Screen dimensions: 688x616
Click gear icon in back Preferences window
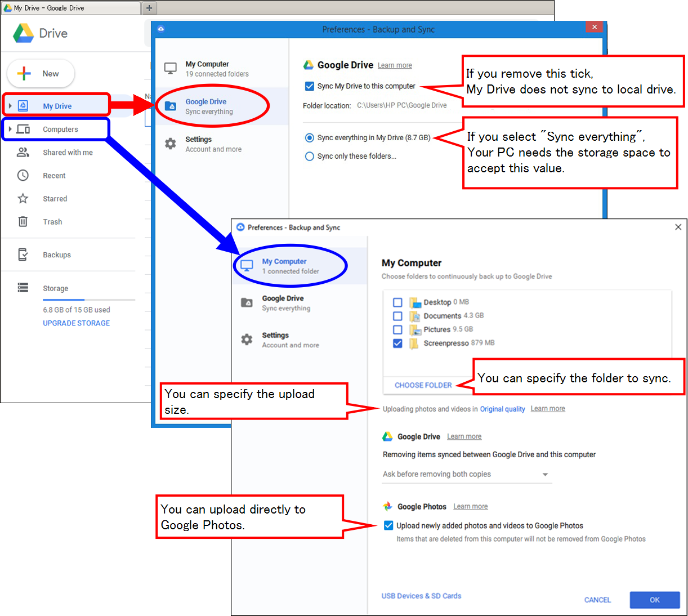tap(170, 144)
